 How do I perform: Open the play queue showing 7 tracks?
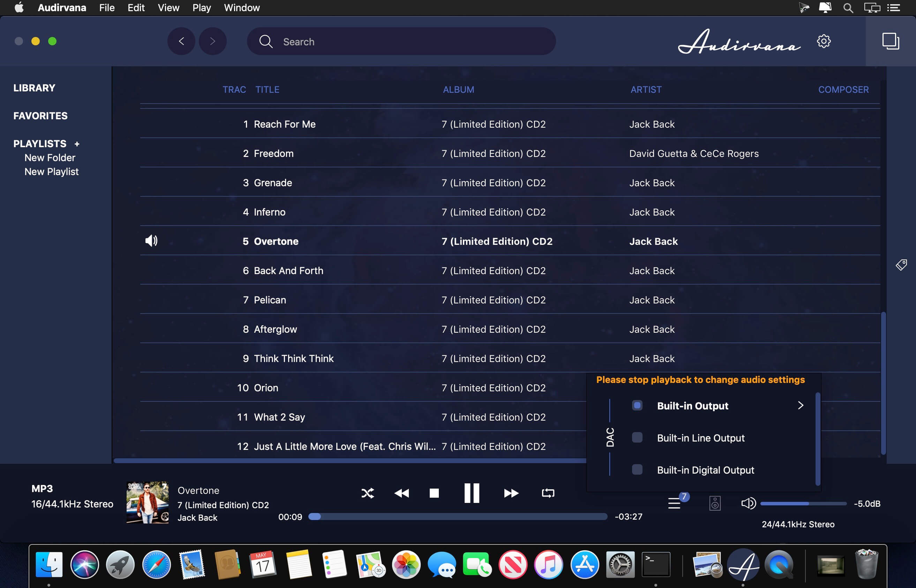674,503
